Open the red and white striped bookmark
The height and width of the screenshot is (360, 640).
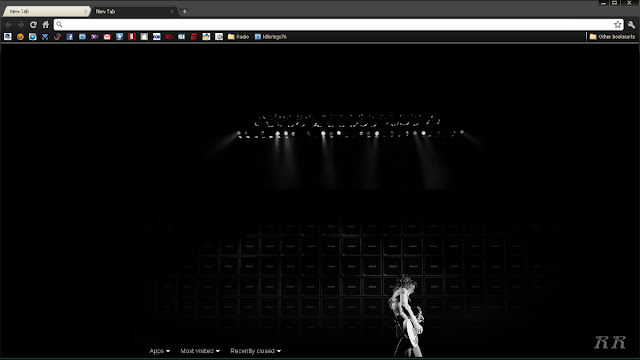[x=132, y=37]
